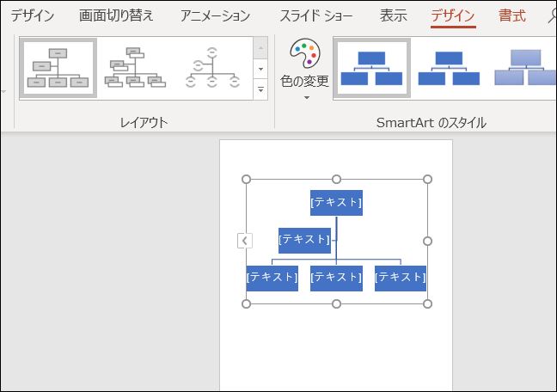The height and width of the screenshot is (392, 557).
Task: Choose the name and title organization chart layout
Action: (135, 68)
